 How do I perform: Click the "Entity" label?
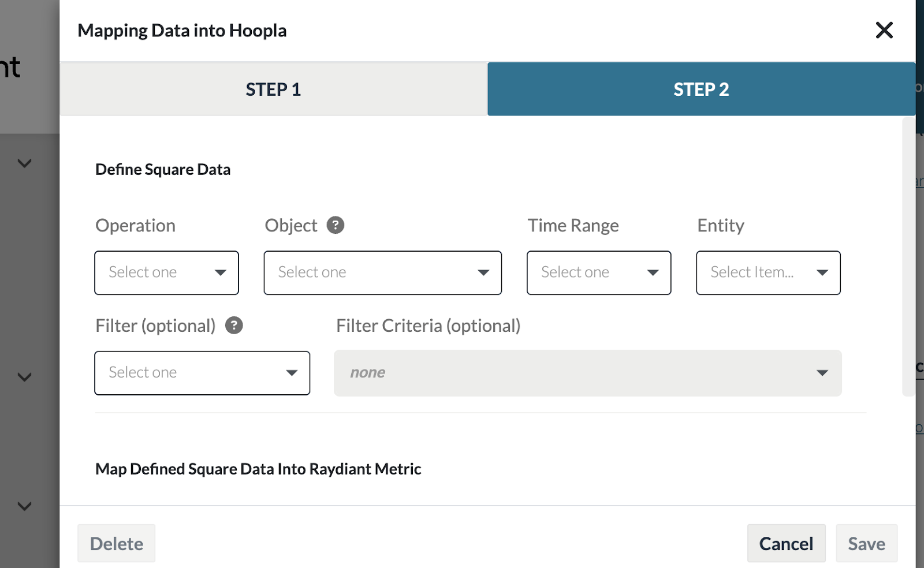pyautogui.click(x=721, y=226)
